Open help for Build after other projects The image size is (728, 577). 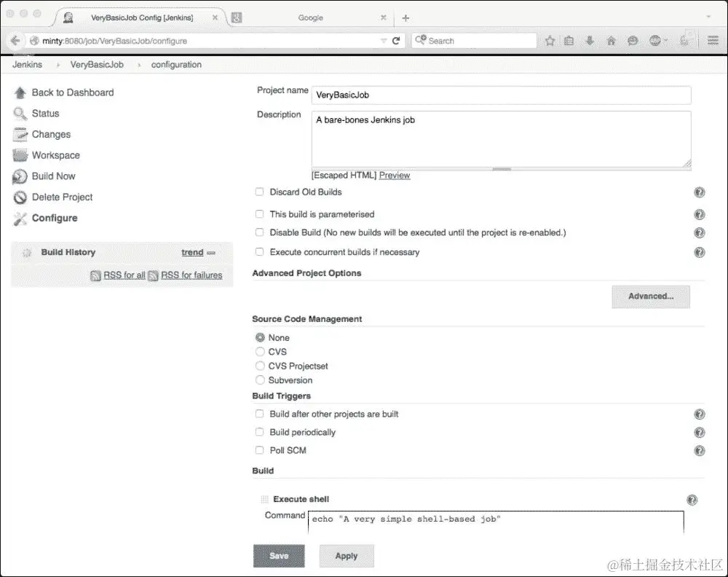(699, 415)
